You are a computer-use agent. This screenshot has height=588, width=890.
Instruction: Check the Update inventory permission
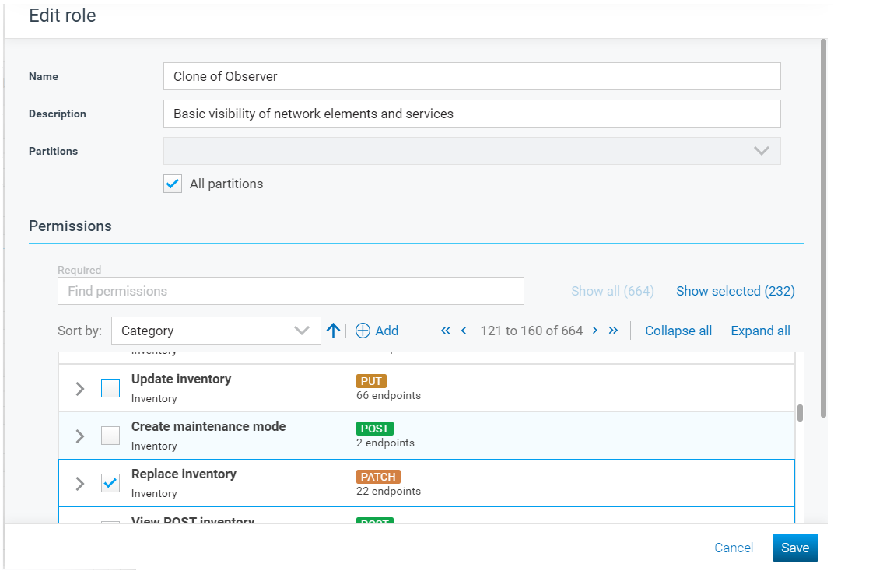110,388
